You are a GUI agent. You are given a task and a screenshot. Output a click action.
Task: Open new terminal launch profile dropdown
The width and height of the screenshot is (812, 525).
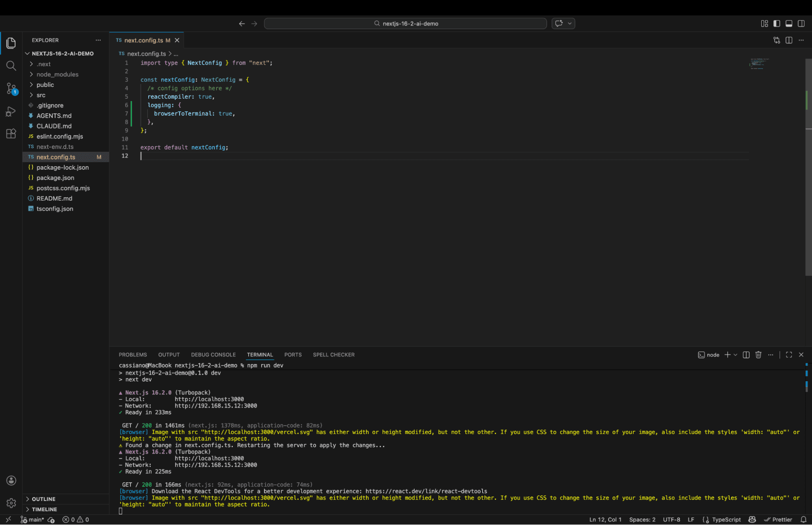[735, 354]
